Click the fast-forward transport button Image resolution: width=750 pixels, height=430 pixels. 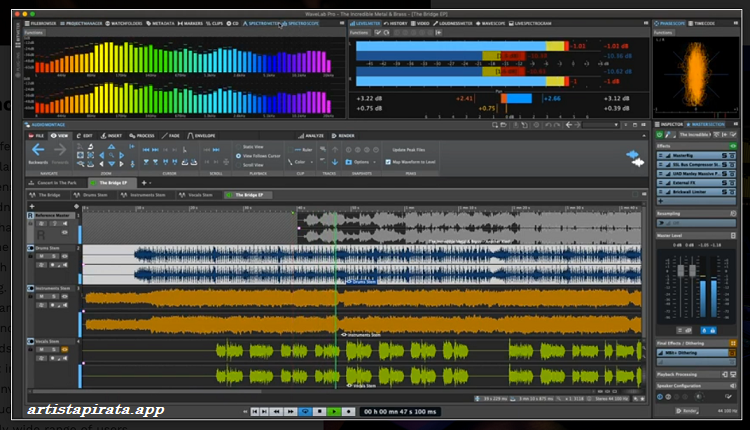coord(290,411)
